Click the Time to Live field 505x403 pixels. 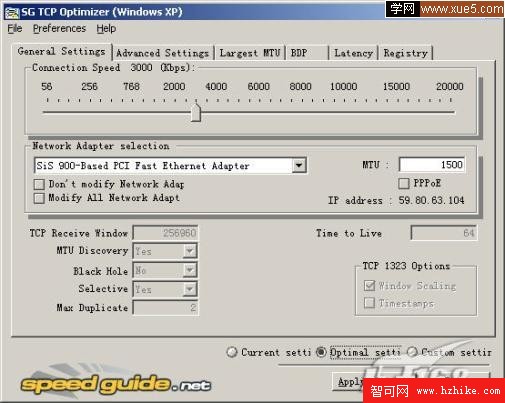pyautogui.click(x=444, y=233)
